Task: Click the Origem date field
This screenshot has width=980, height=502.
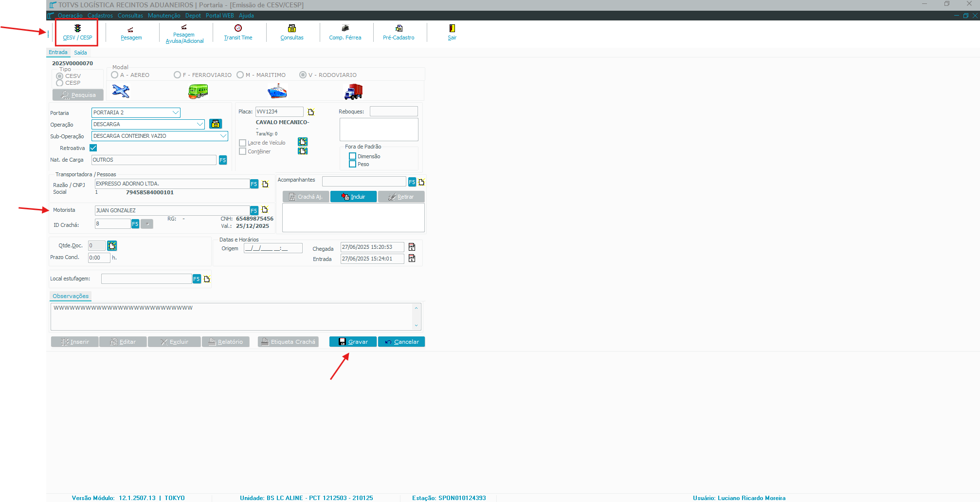Action: [273, 248]
